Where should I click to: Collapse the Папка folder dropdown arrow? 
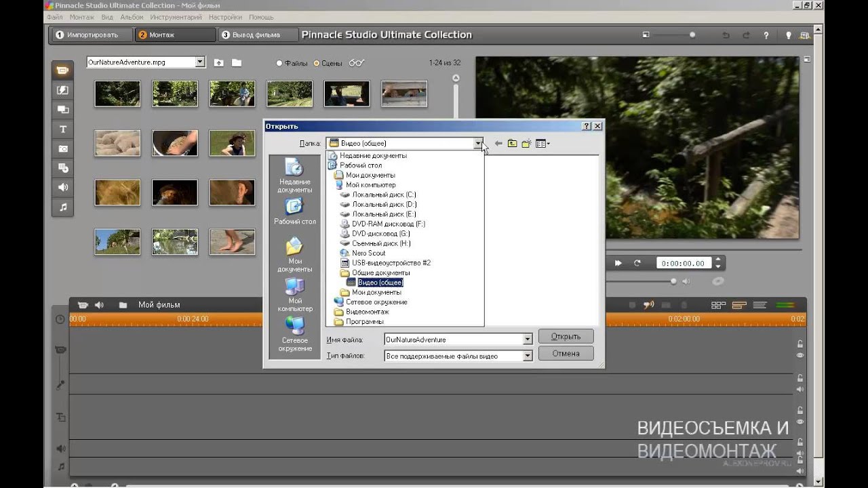click(478, 143)
